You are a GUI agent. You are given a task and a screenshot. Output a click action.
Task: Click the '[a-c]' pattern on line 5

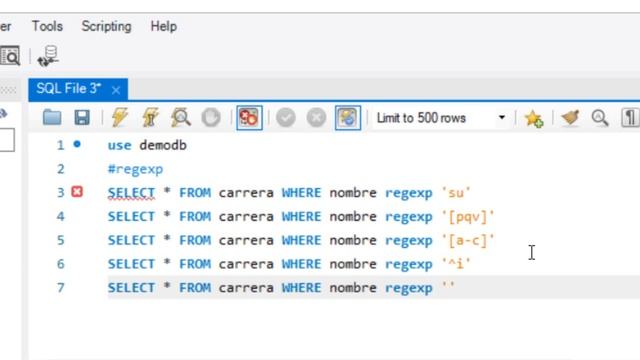468,240
